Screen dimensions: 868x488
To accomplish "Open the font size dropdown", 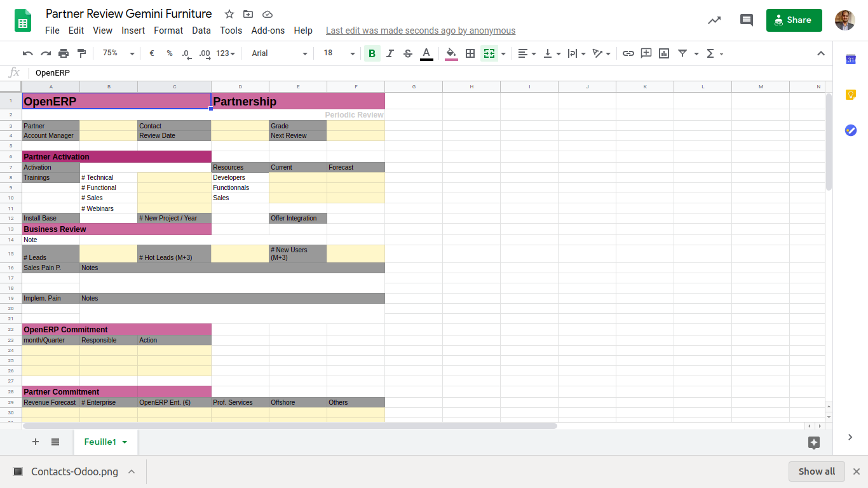I will tap(339, 53).
